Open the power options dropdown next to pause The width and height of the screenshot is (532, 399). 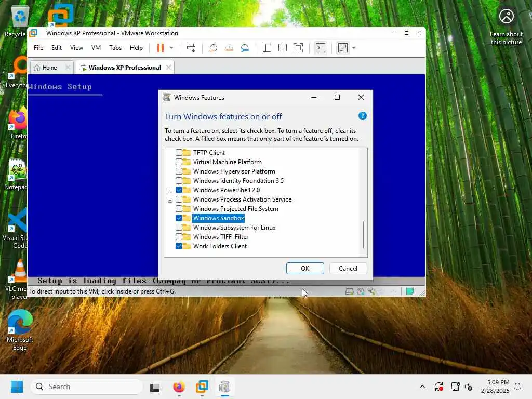(x=171, y=48)
